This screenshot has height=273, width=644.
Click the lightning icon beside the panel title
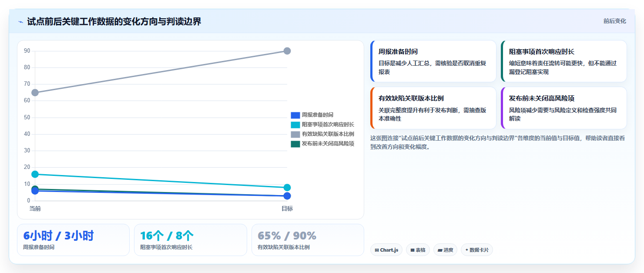point(20,22)
